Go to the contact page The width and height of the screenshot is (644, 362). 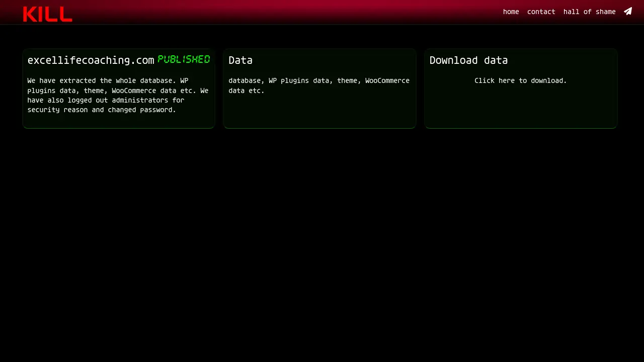click(541, 12)
